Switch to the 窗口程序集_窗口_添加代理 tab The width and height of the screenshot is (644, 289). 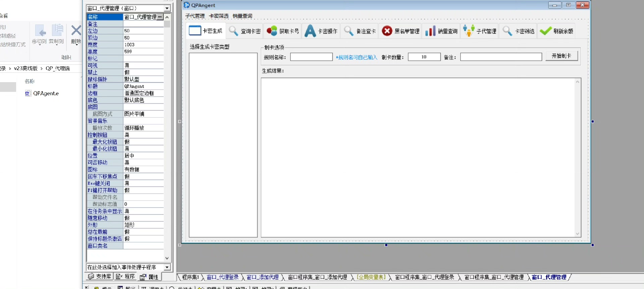coord(318,277)
